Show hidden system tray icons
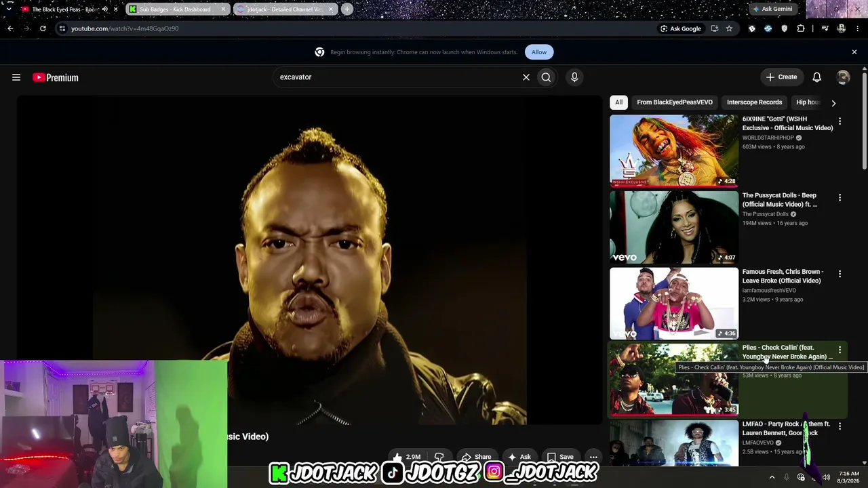The image size is (868, 488). pos(772,477)
